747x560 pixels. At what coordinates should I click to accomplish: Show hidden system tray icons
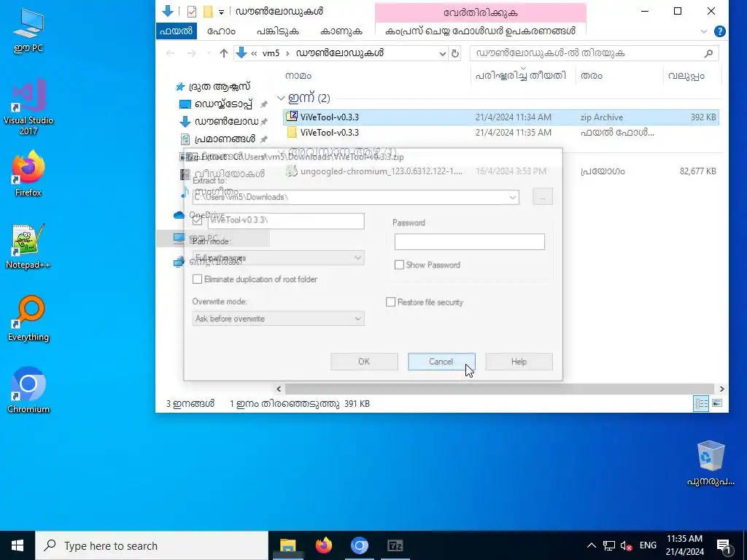591,545
